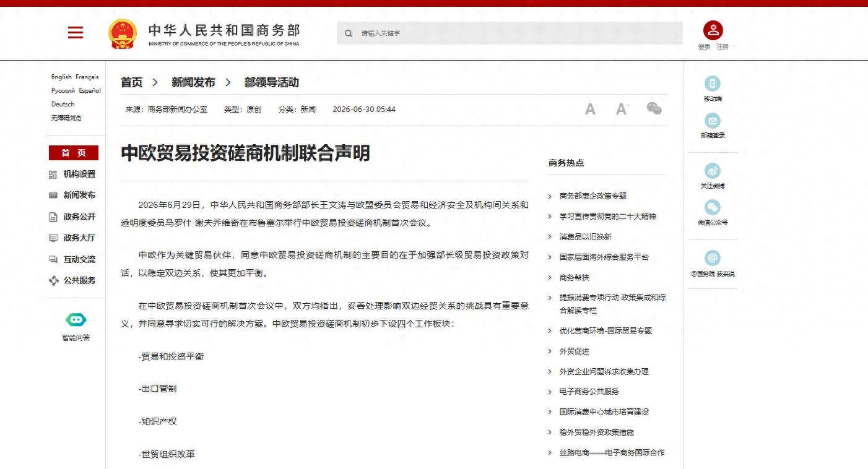This screenshot has width=868, height=469.
Task: Click the 登录 login link
Action: click(x=705, y=47)
